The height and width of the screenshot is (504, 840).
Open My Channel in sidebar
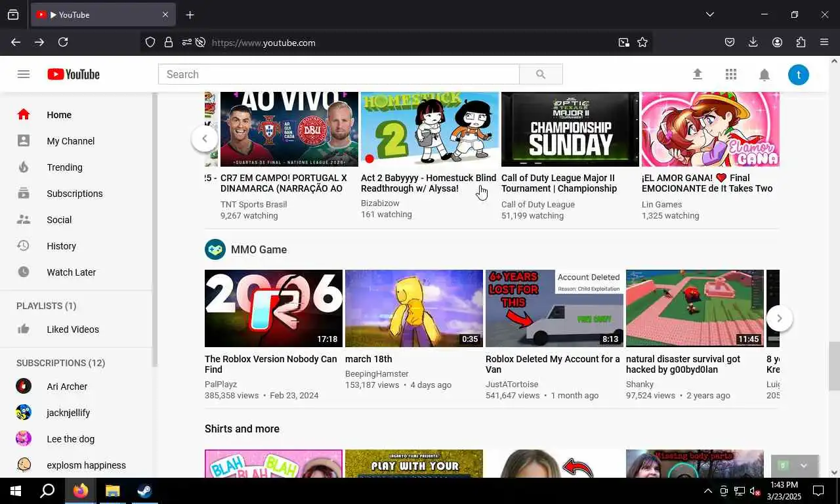(76, 141)
